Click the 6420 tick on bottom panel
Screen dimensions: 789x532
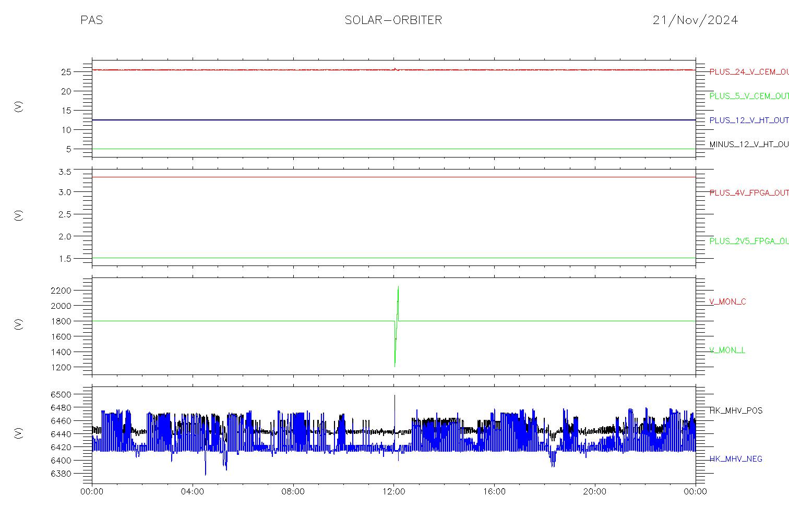pyautogui.click(x=61, y=448)
